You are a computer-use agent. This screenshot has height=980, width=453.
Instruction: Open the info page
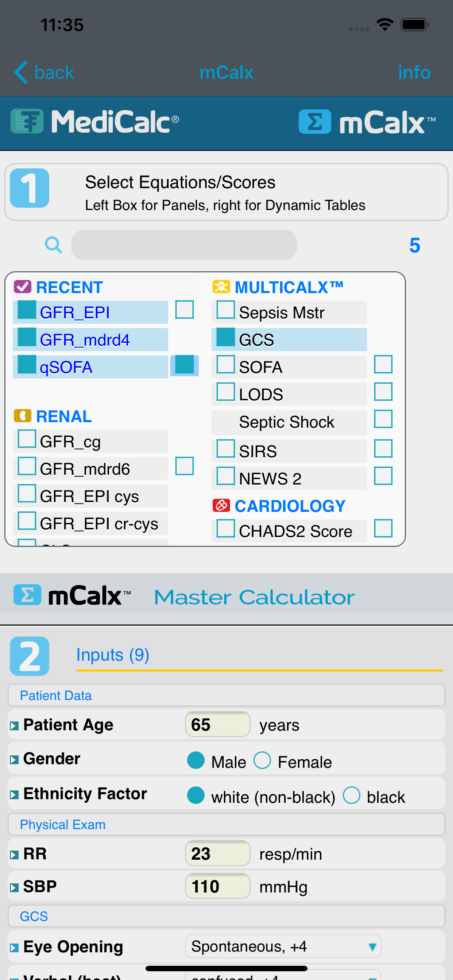coord(414,72)
